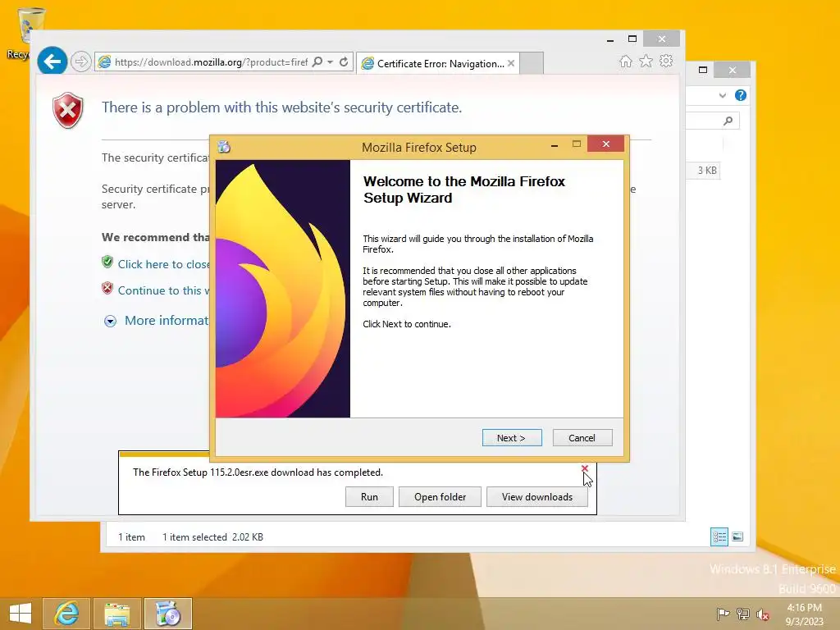The height and width of the screenshot is (630, 840).
Task: Close the Mozilla Firefox Setup window
Action: pos(605,144)
